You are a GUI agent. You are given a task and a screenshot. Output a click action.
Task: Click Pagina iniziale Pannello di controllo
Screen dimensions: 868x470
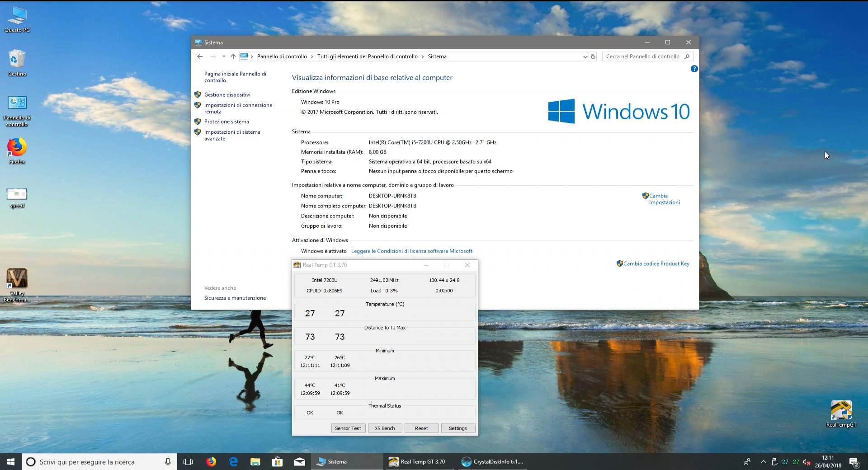(x=235, y=77)
